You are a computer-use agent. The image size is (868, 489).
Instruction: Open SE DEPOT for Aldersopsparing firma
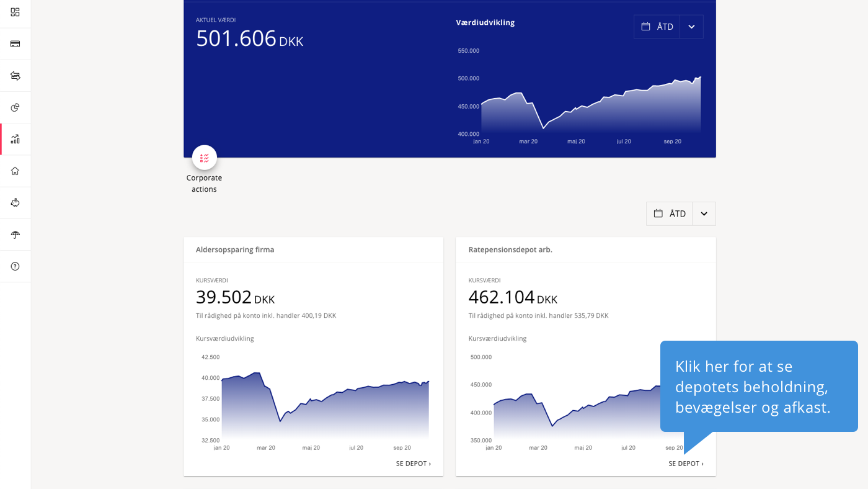pyautogui.click(x=414, y=464)
